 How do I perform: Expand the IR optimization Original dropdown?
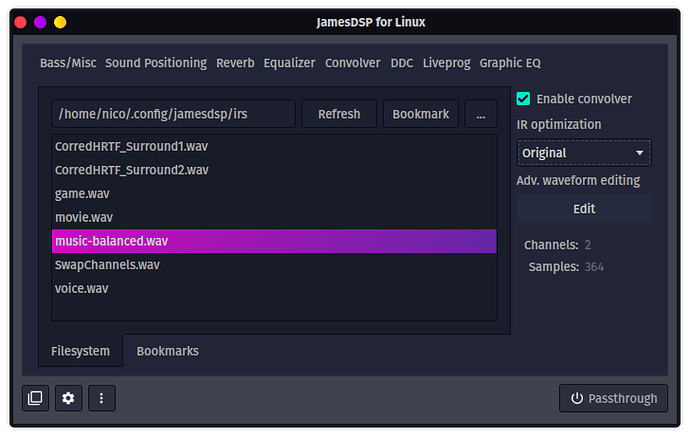(x=584, y=153)
